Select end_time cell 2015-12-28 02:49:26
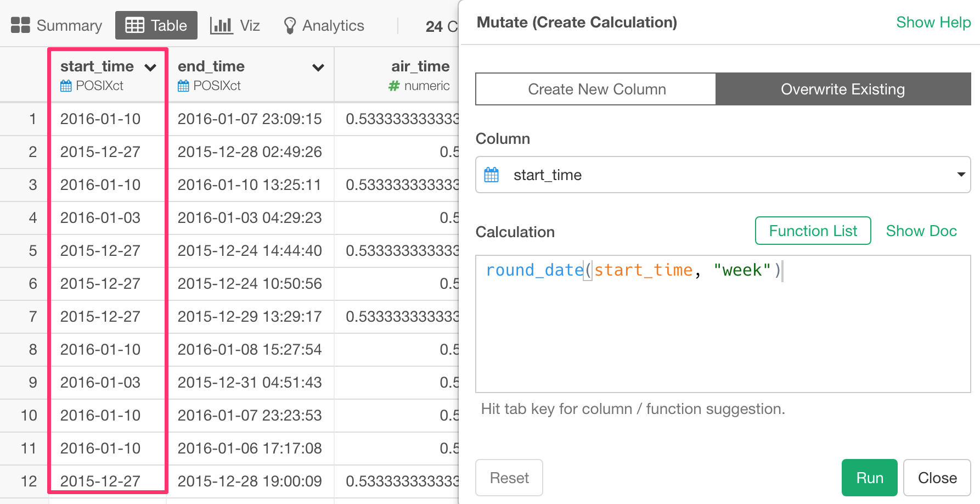The width and height of the screenshot is (980, 504). pyautogui.click(x=250, y=152)
